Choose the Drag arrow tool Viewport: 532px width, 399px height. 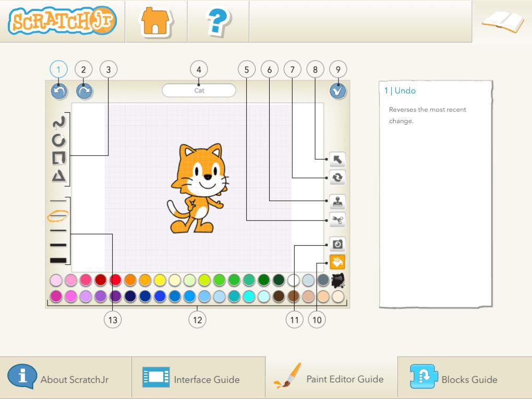click(337, 160)
